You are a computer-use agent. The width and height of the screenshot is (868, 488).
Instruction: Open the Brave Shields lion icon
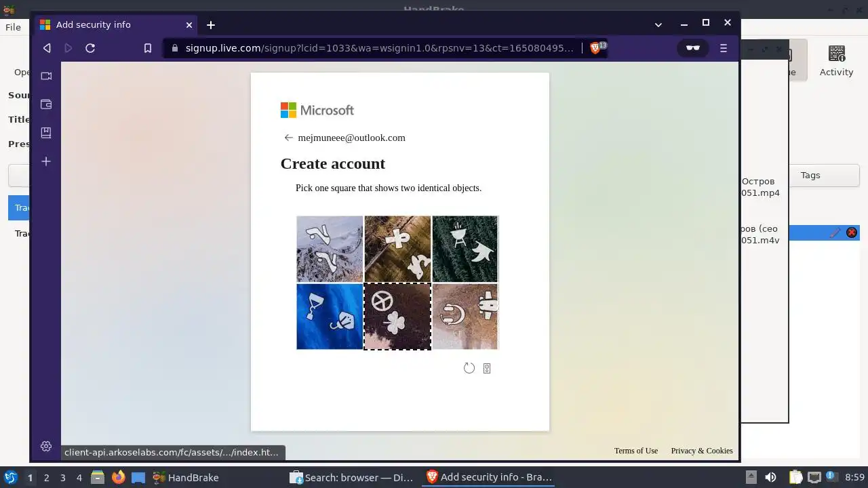point(595,48)
